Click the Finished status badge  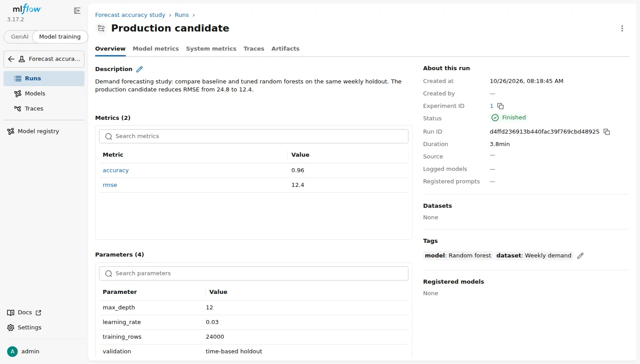tap(509, 118)
